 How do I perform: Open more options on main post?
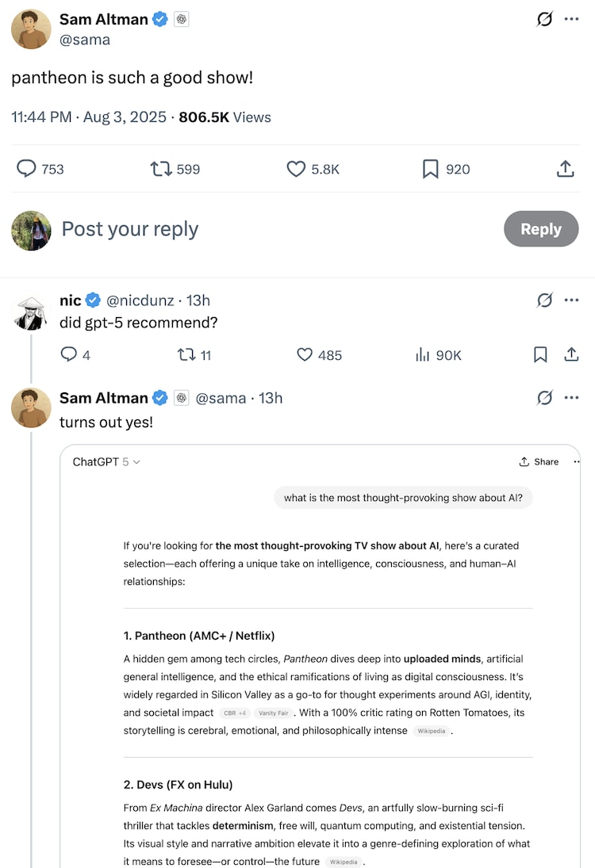pos(571,19)
